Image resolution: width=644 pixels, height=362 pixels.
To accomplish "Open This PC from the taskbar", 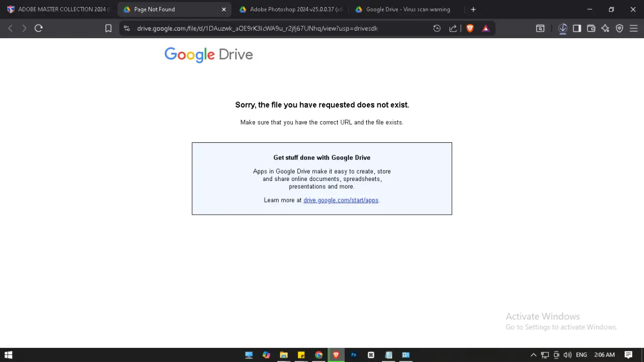I will click(x=249, y=355).
